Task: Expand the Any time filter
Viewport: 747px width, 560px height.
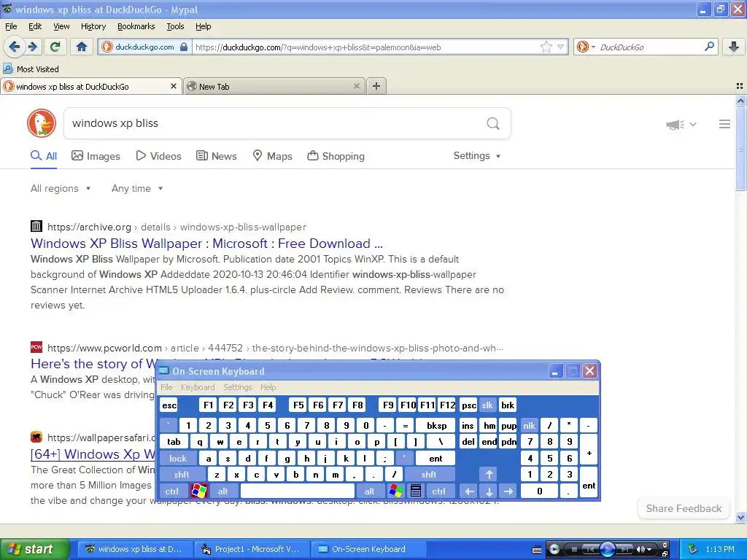Action: (x=137, y=189)
